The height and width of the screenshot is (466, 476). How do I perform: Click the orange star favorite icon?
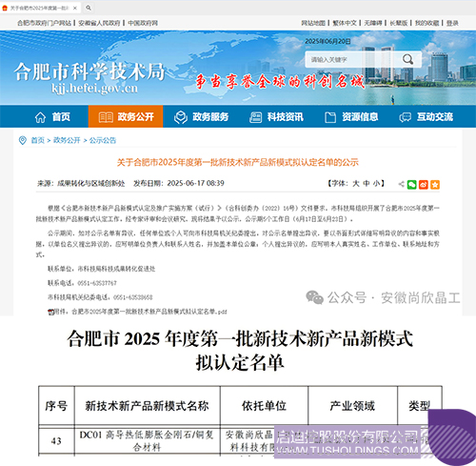[x=435, y=184]
